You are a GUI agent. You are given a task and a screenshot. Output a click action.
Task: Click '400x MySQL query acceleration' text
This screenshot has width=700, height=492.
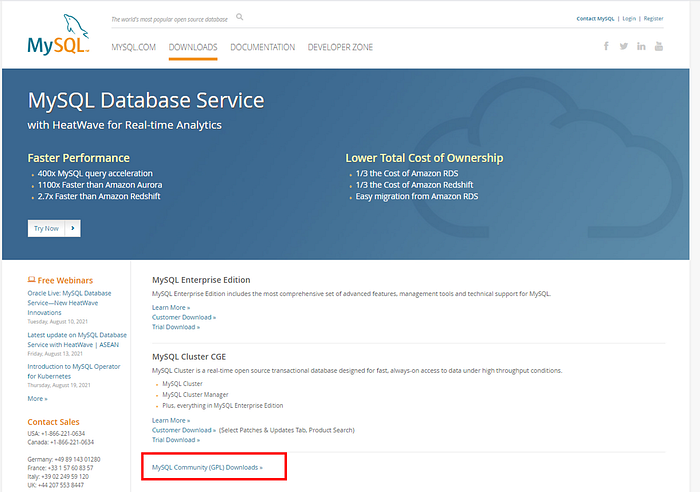tap(95, 173)
